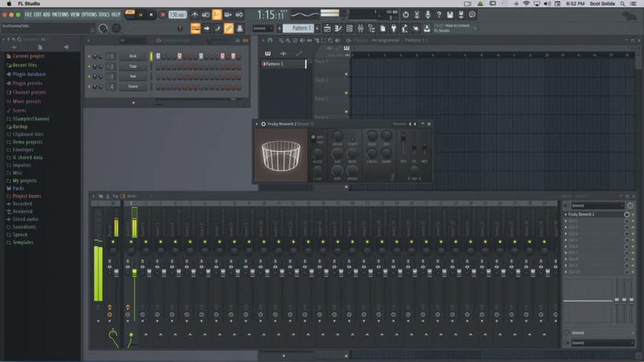This screenshot has height=362, width=644.
Task: Open the plugin picker plug icon
Action: [394, 29]
